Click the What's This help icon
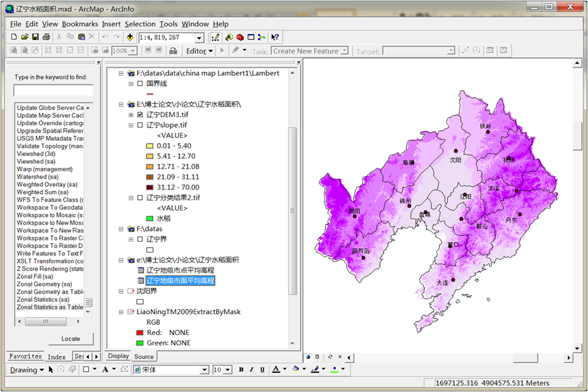Viewport: 588px width, 392px height. 275,37
